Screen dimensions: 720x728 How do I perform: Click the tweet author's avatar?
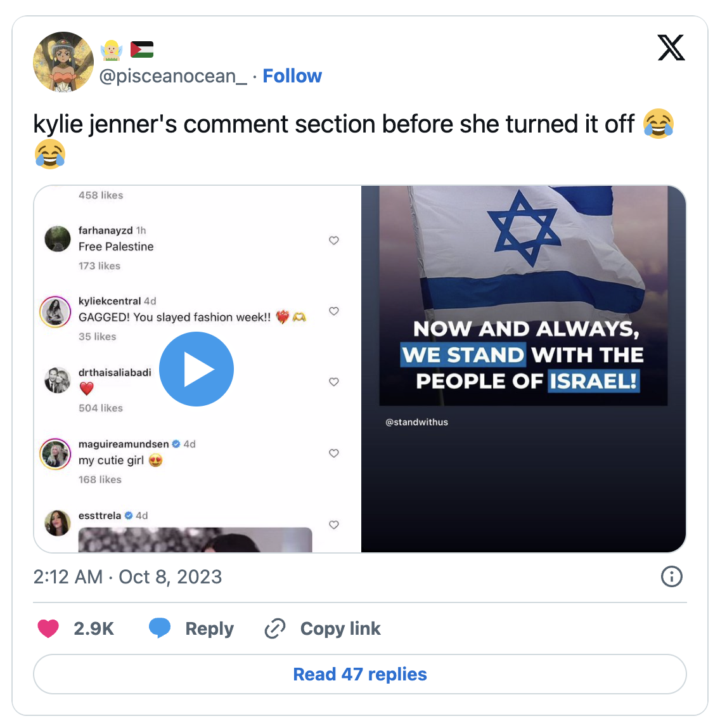click(63, 62)
